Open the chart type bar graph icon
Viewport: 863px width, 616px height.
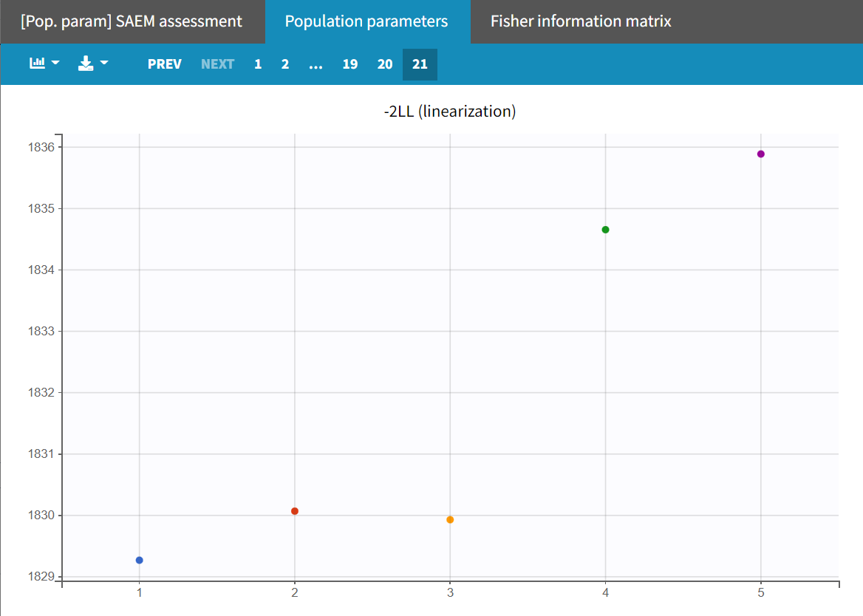pyautogui.click(x=37, y=64)
